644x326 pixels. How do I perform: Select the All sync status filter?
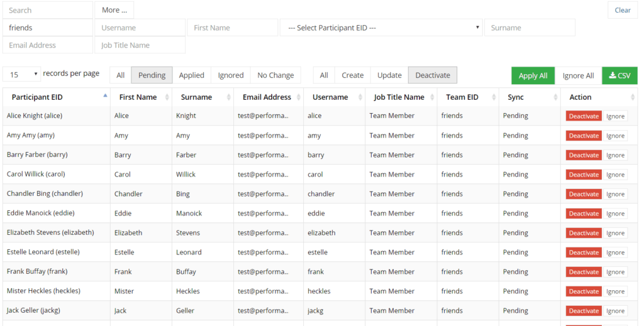click(120, 75)
